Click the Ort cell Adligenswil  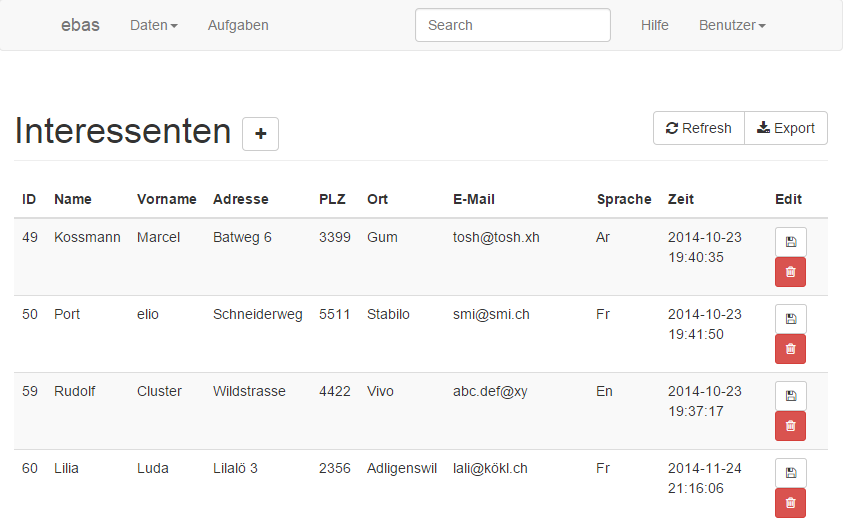coord(401,468)
